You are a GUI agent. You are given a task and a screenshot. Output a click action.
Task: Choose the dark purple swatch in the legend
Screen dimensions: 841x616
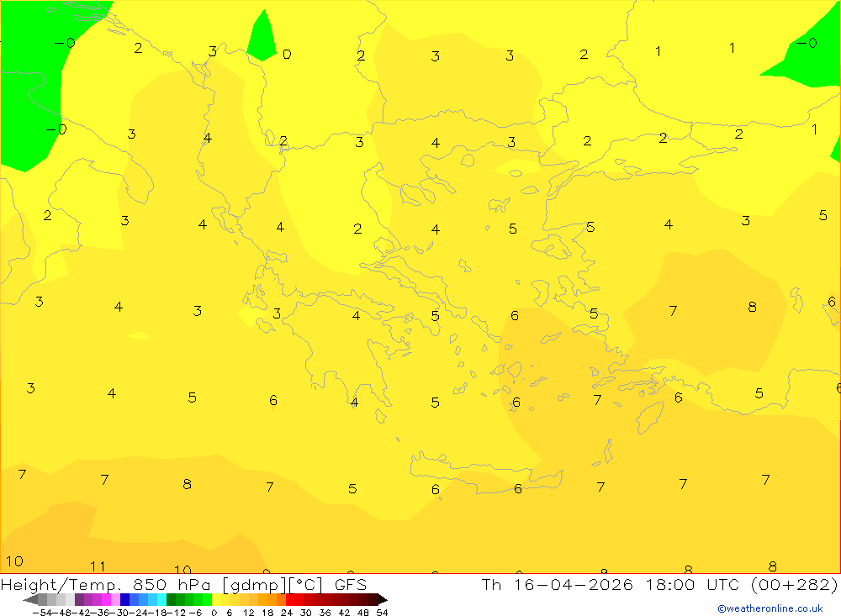coord(79,599)
